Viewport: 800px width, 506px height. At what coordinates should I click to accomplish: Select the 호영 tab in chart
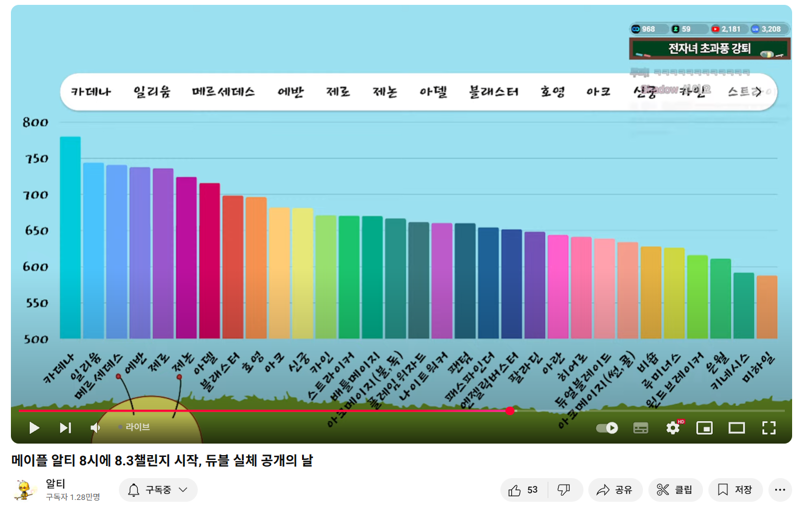point(553,92)
